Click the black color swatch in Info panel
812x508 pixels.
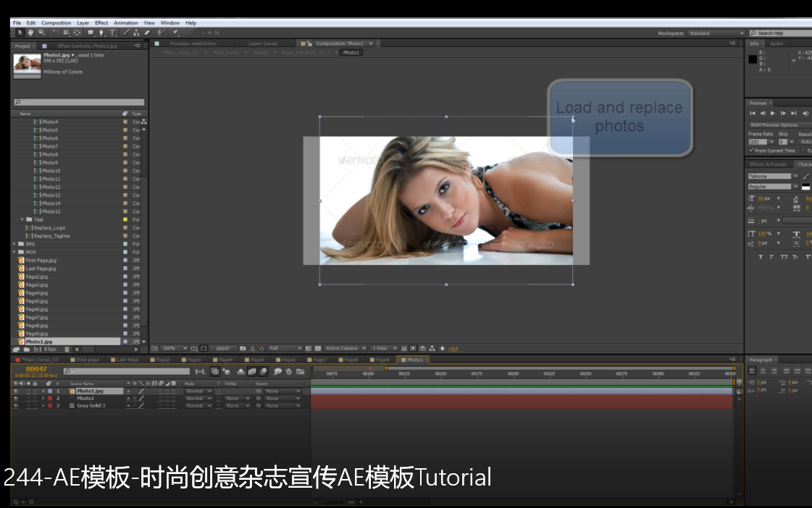753,59
